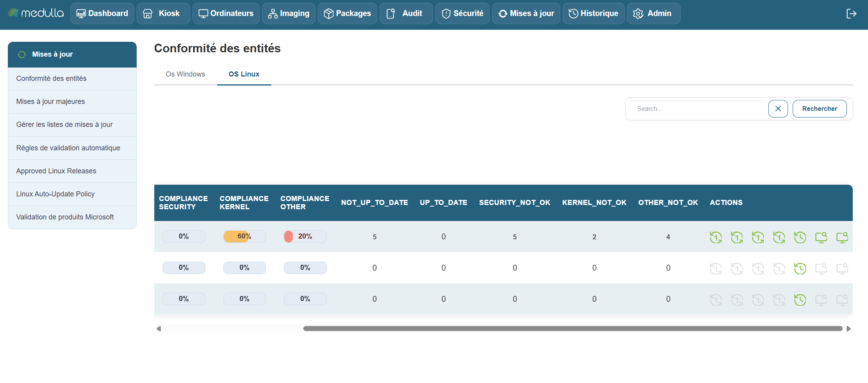Clear the search with the X button
This screenshot has height=383, width=868.
coord(778,109)
